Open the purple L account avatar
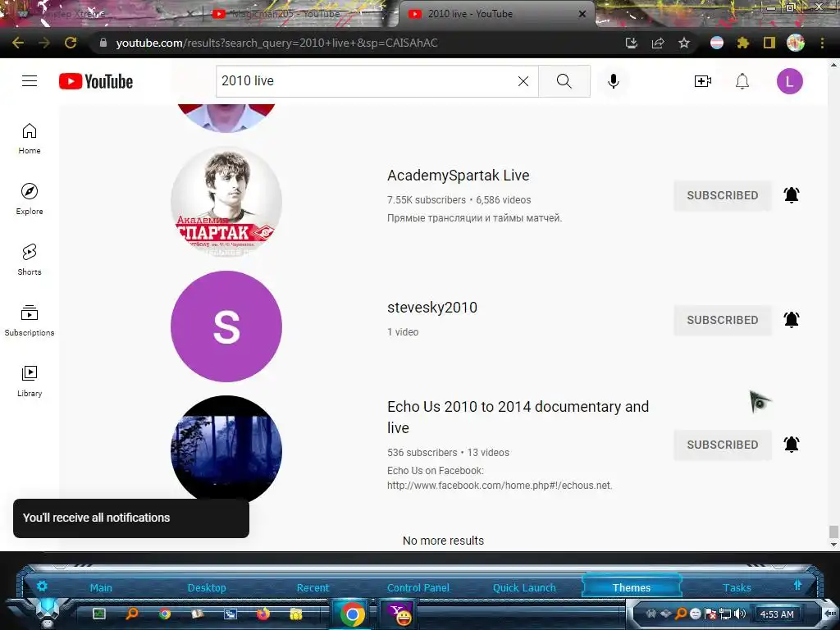Viewport: 840px width, 630px height. pyautogui.click(x=790, y=81)
